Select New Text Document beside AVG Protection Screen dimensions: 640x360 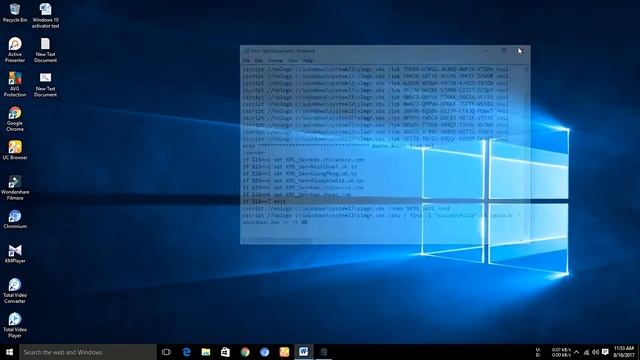click(x=45, y=84)
